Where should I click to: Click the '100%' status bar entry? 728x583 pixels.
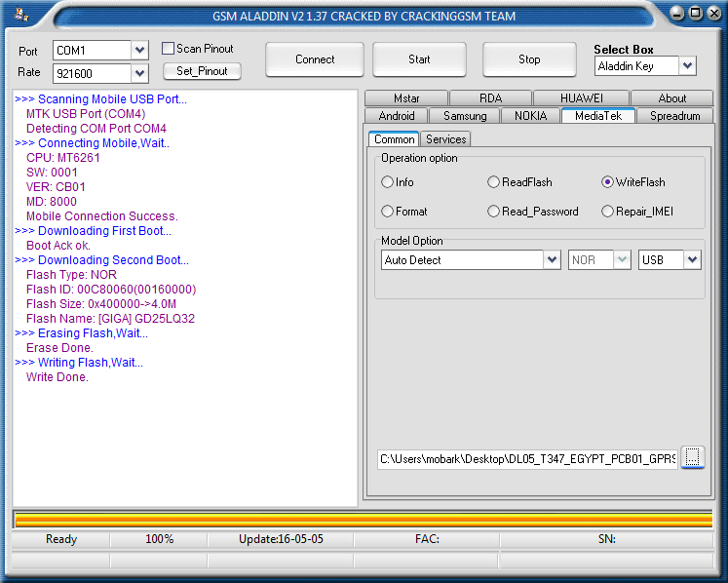(x=159, y=539)
